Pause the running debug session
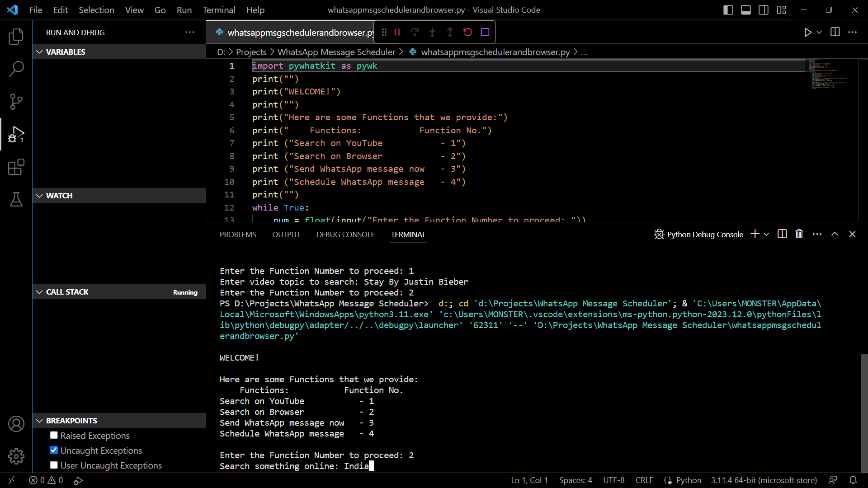 click(x=397, y=32)
